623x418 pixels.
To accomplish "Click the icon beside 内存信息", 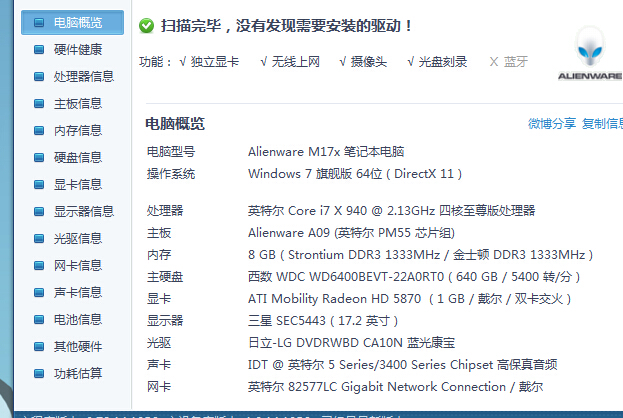I will 39,130.
